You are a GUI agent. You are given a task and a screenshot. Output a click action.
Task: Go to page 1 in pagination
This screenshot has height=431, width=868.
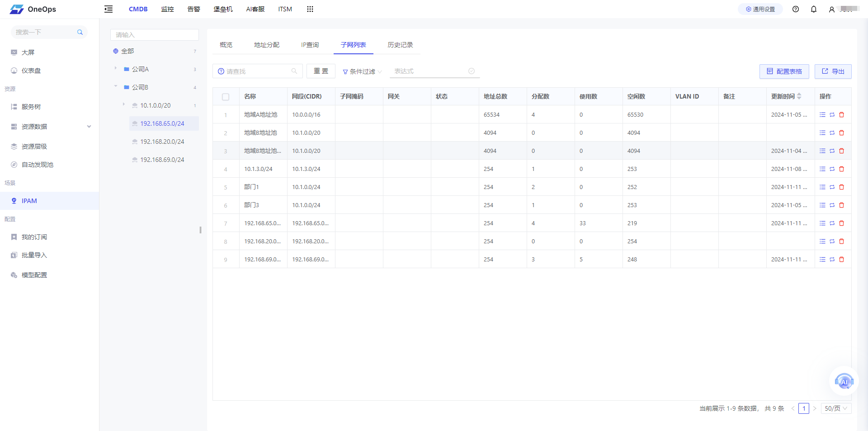pos(804,408)
